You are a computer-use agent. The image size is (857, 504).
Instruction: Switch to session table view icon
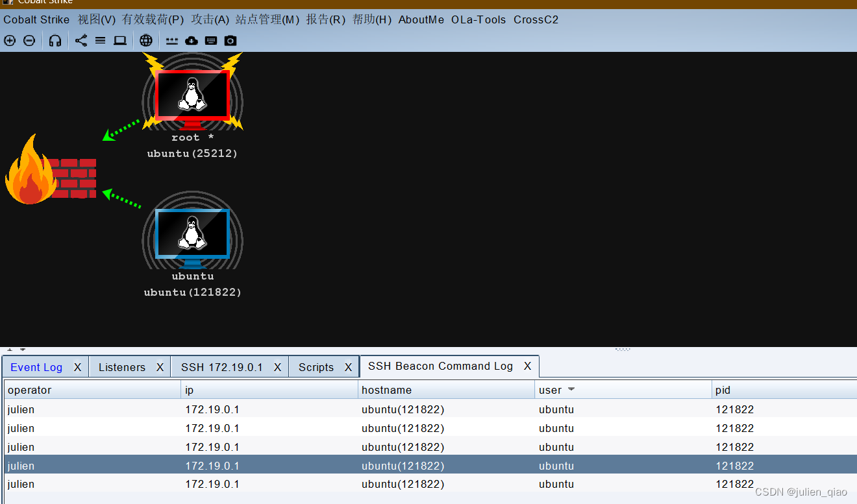100,40
